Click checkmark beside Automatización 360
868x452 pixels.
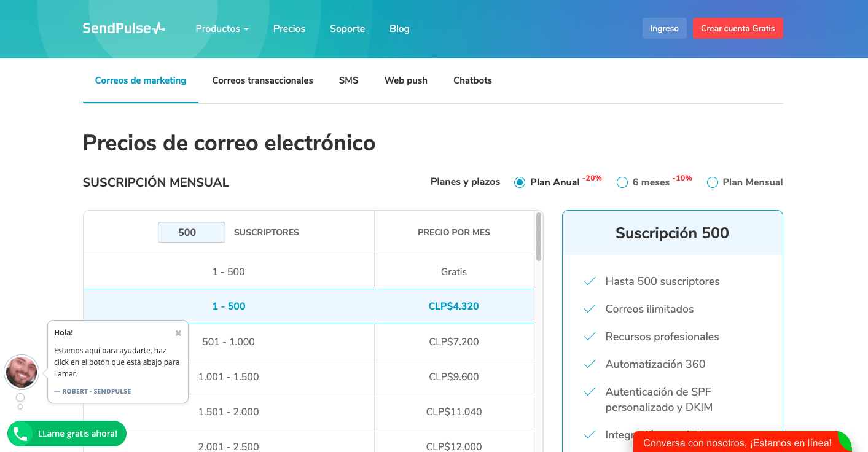point(590,364)
